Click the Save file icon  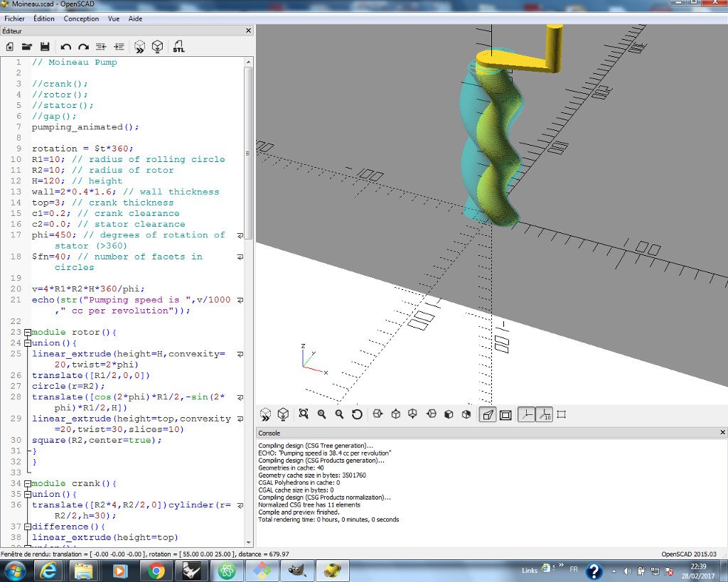(x=45, y=46)
